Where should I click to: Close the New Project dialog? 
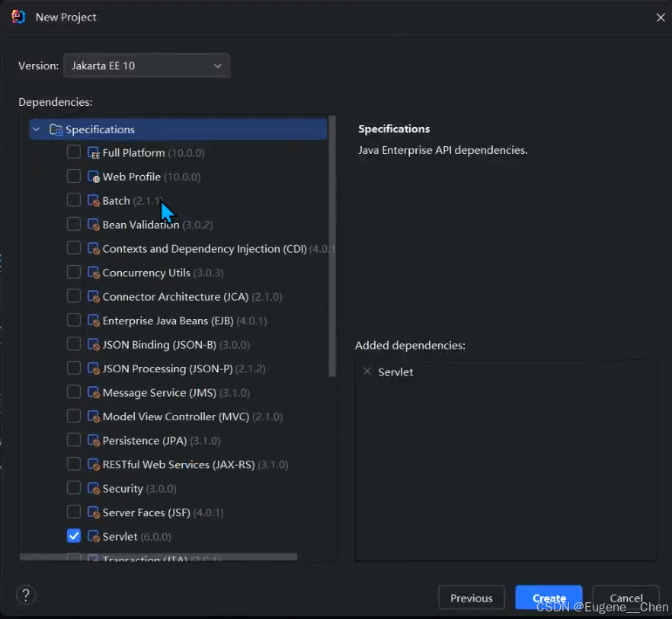tap(661, 18)
